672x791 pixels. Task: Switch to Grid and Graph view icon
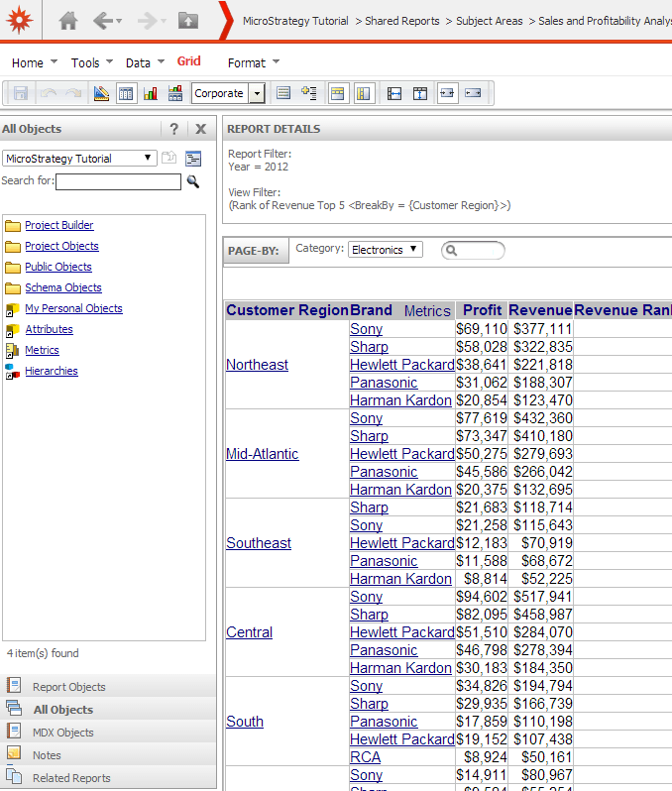pos(175,93)
